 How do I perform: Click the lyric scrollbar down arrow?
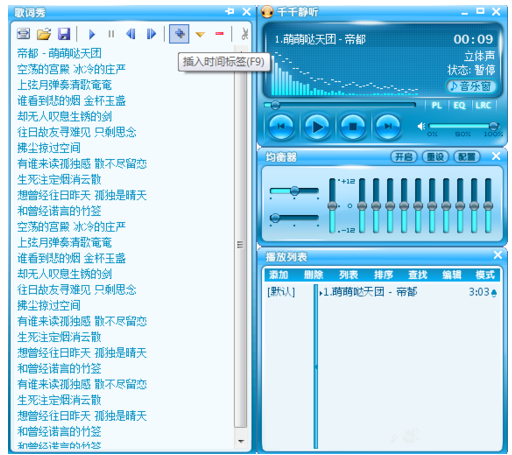tap(240, 441)
